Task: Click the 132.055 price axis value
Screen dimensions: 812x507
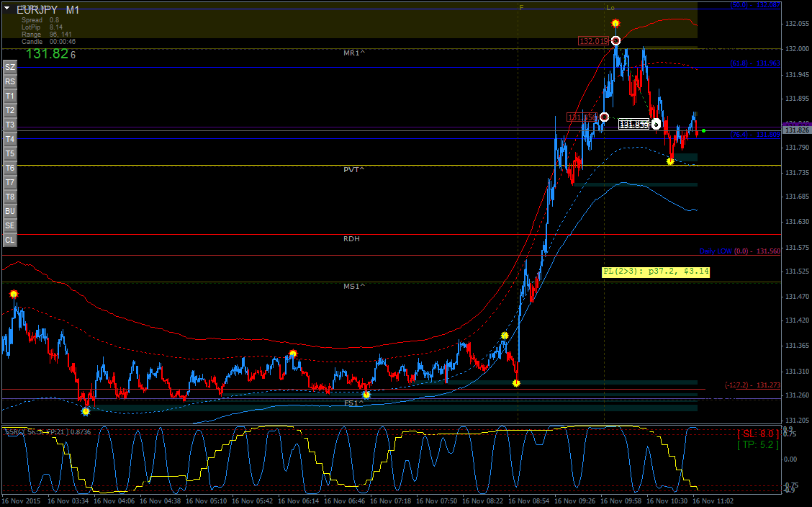Action: (797, 24)
